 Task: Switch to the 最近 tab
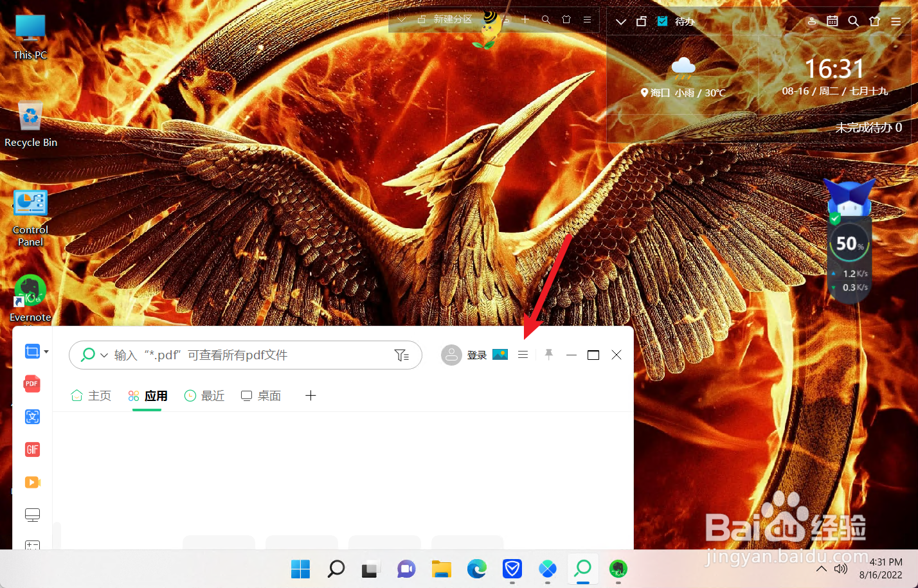(204, 396)
